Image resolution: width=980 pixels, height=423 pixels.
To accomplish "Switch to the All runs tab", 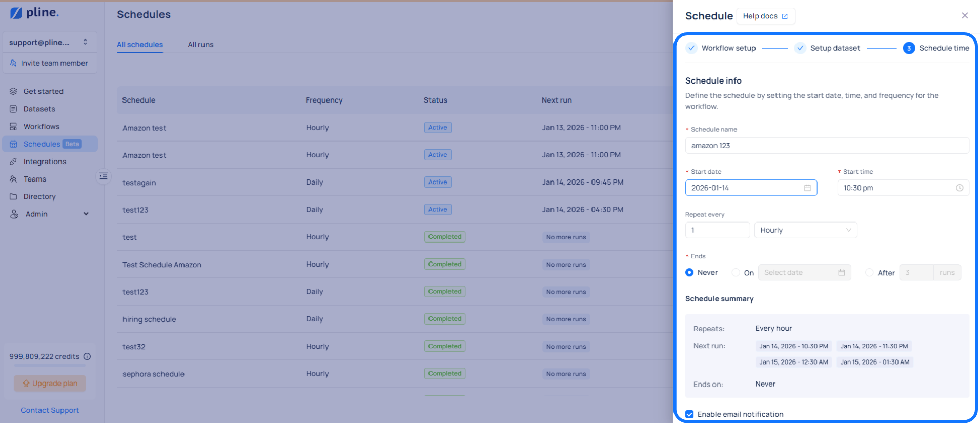I will click(200, 45).
